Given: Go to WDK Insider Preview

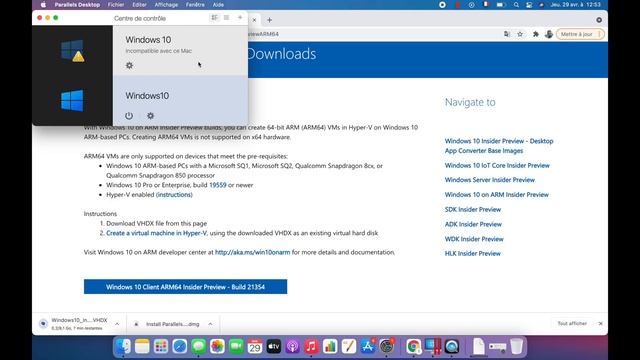Looking at the screenshot, I should tap(474, 239).
